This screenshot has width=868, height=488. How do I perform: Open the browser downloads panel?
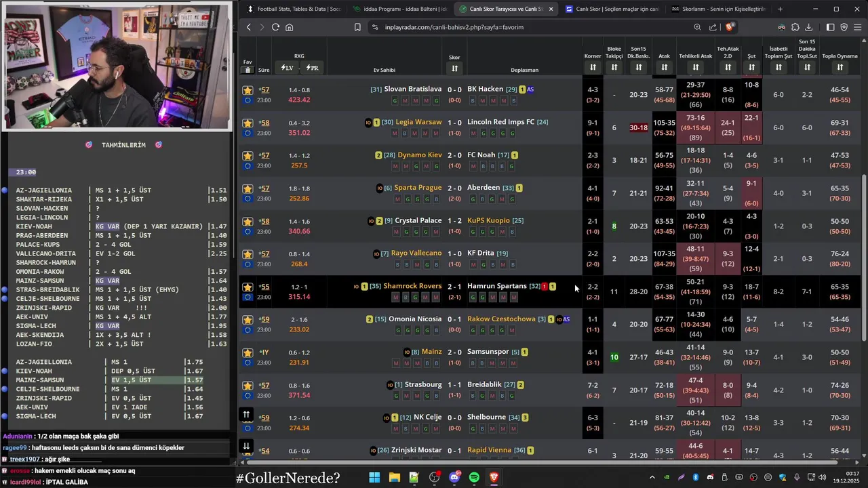pos(808,27)
